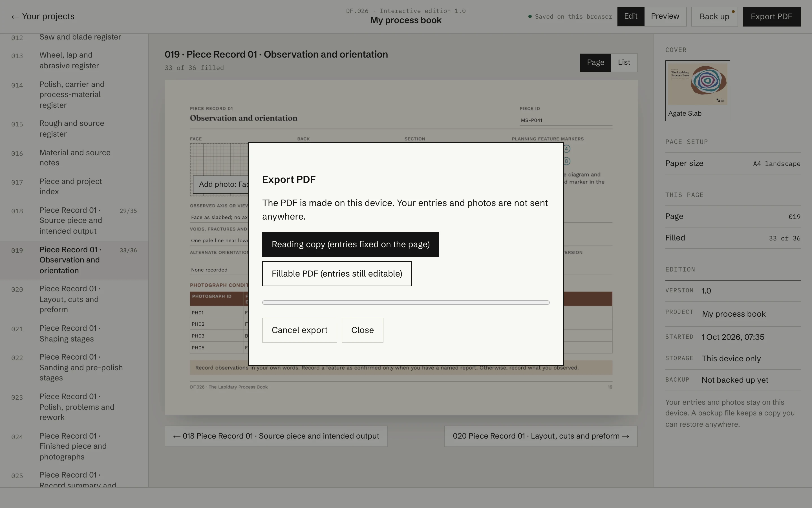Image resolution: width=812 pixels, height=508 pixels.
Task: Click the Add photo: Face button
Action: click(221, 185)
